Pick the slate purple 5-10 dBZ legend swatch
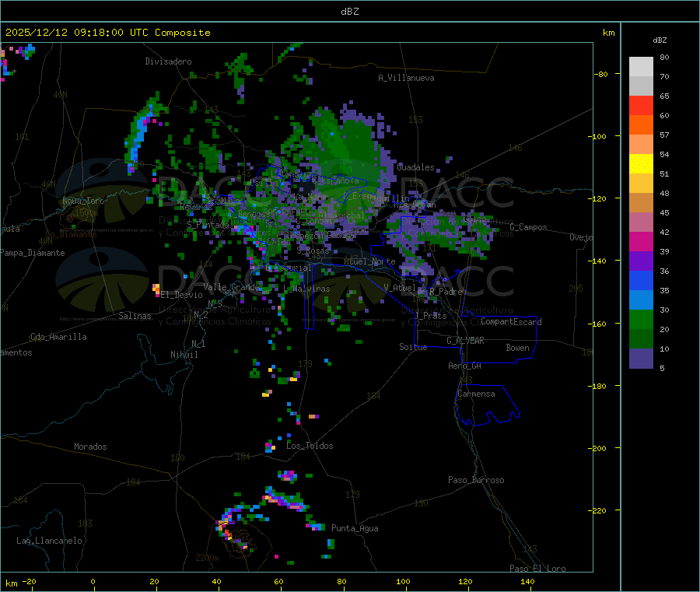 click(641, 359)
